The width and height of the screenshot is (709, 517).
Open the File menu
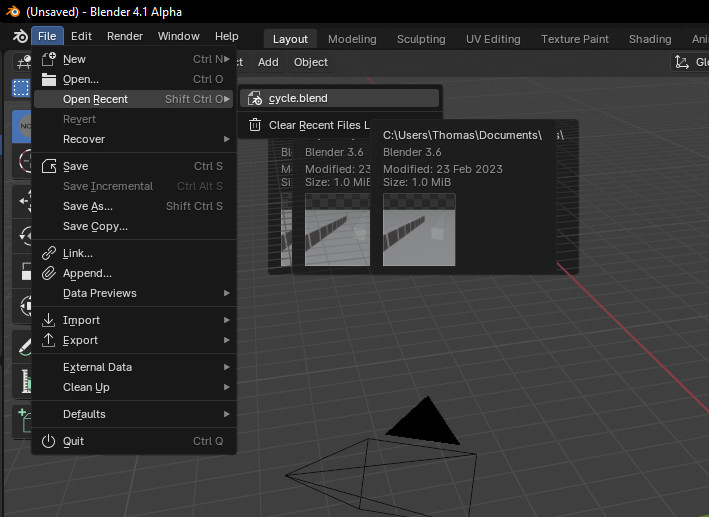click(x=47, y=36)
